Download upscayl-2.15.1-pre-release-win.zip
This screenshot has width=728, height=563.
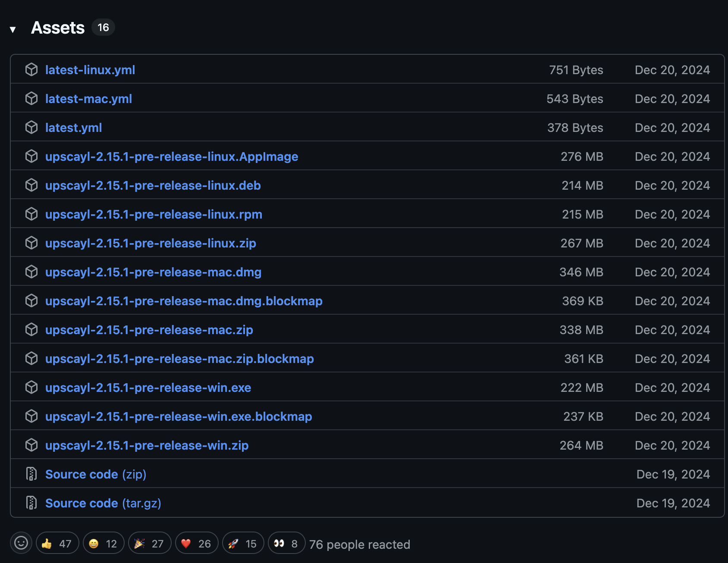[x=147, y=445]
